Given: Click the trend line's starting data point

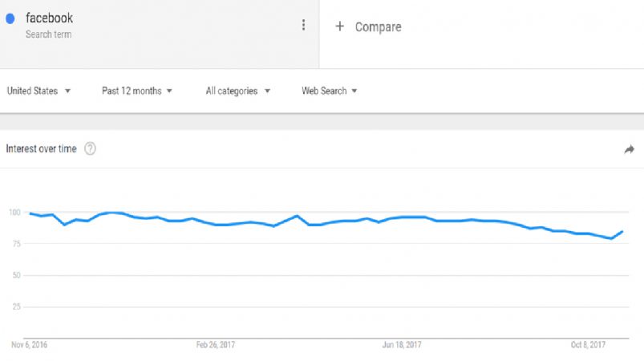Looking at the screenshot, I should 30,213.
